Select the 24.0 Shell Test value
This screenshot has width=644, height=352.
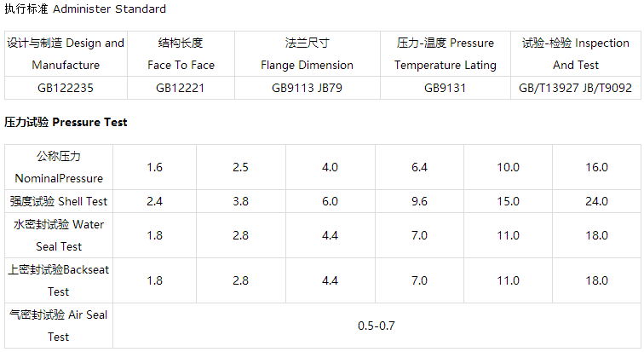595,202
